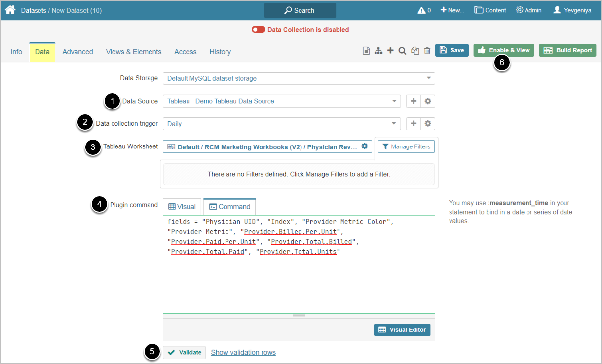This screenshot has height=364, width=602.
Task: Open the hierarchy diagram icon
Action: pyautogui.click(x=378, y=50)
